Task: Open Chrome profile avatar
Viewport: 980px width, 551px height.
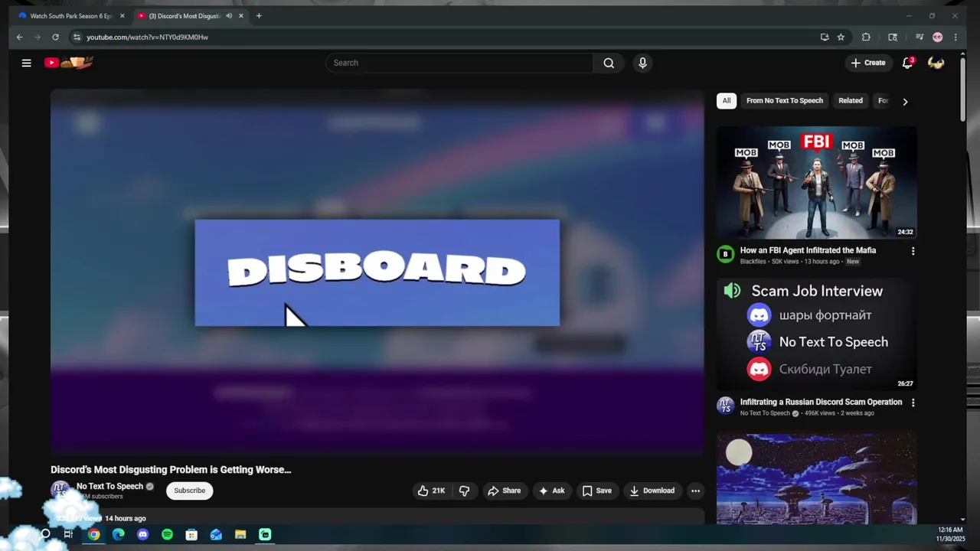Action: (x=937, y=37)
